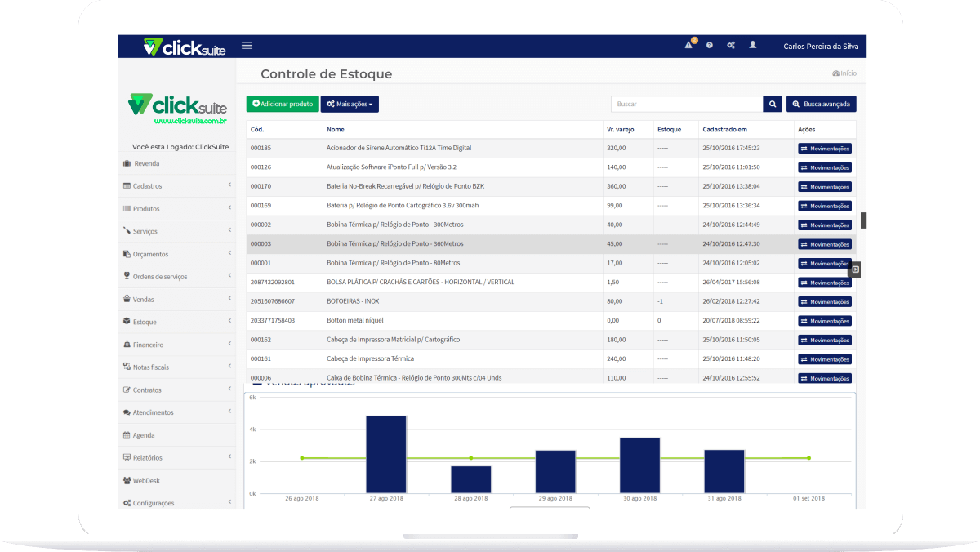The image size is (980, 552).
Task: Select Cabeça de Impressora Térmica name
Action: point(370,358)
